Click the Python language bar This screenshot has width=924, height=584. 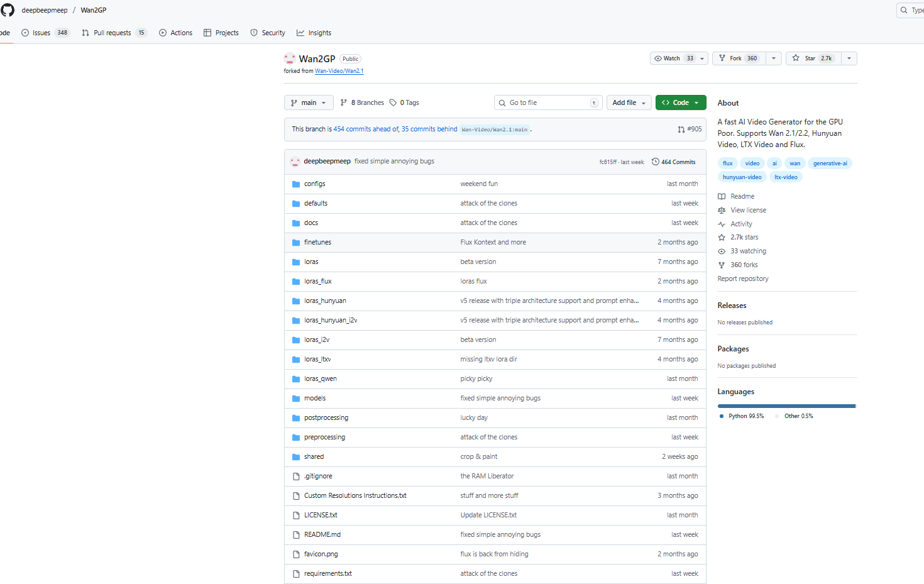tap(786, 406)
